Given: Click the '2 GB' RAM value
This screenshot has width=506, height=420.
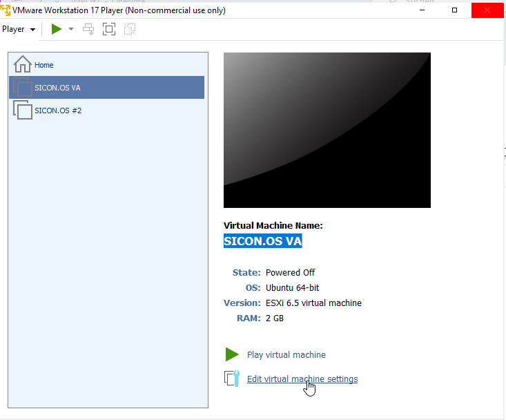Looking at the screenshot, I should (275, 318).
